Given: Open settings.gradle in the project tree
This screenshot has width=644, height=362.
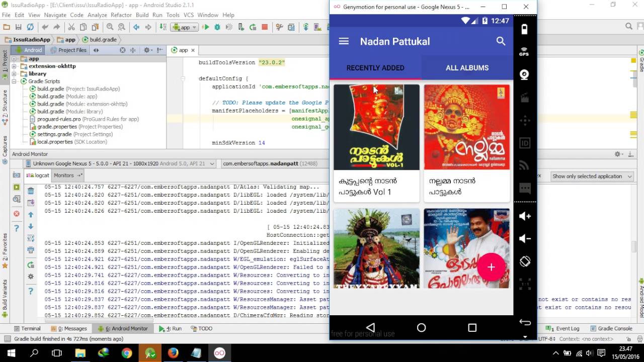Looking at the screenshot, I should click(71, 134).
